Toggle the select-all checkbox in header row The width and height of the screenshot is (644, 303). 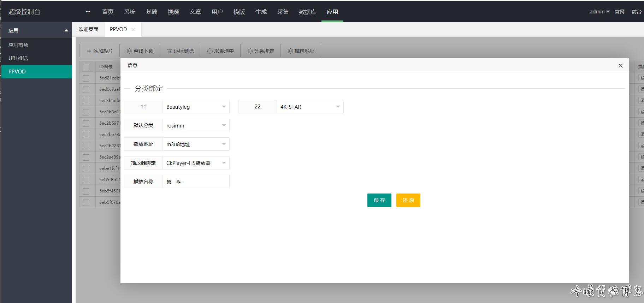[86, 67]
